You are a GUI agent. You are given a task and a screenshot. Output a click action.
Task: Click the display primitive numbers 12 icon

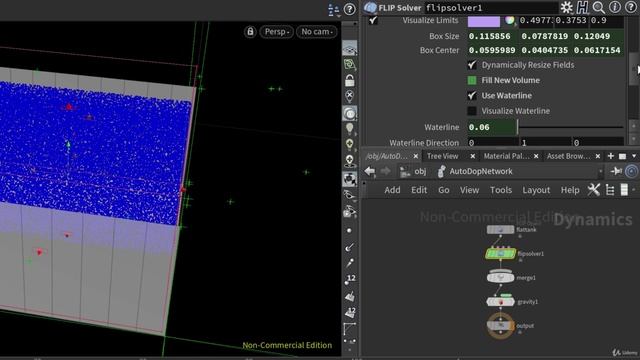350,313
